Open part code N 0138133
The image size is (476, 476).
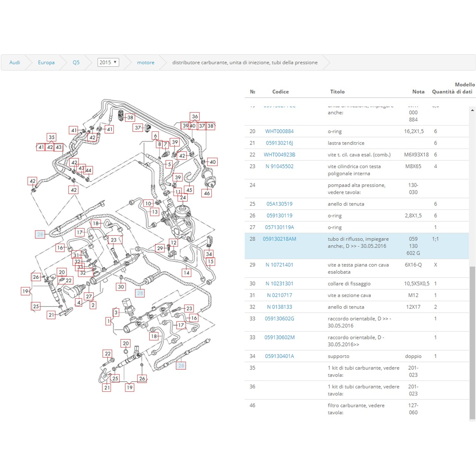click(x=279, y=307)
